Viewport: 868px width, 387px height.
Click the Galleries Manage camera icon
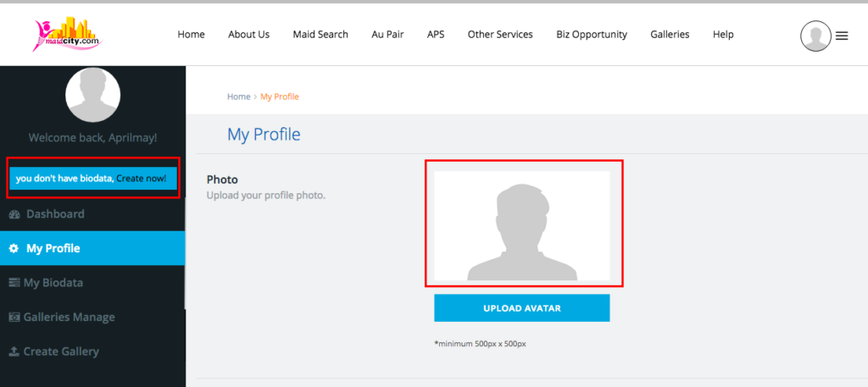(14, 318)
